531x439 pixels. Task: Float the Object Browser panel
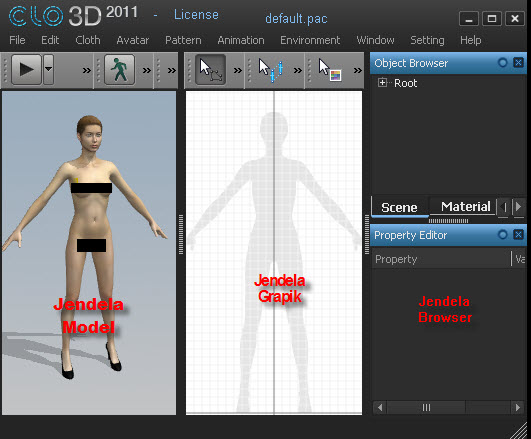503,63
